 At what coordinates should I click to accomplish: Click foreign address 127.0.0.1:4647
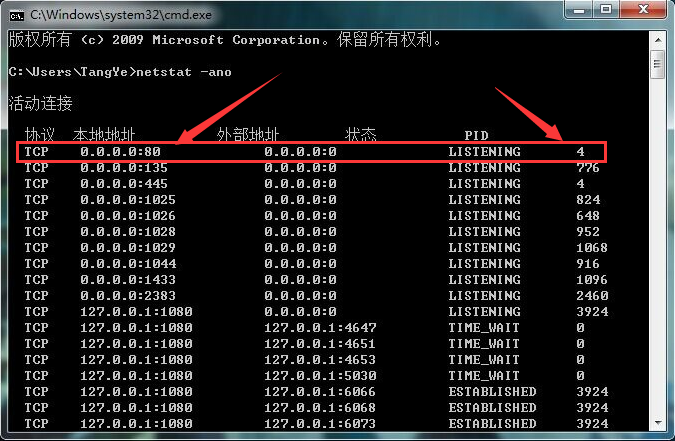pos(320,328)
